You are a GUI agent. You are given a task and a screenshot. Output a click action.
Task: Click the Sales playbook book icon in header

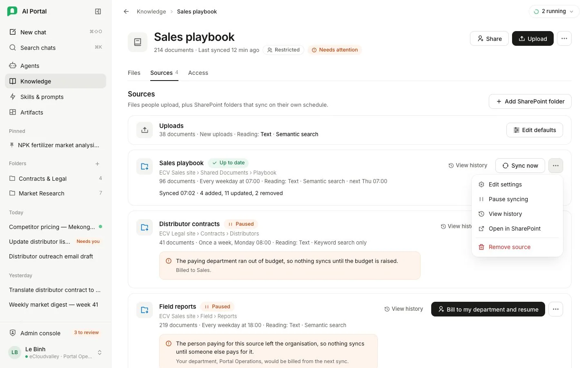138,42
